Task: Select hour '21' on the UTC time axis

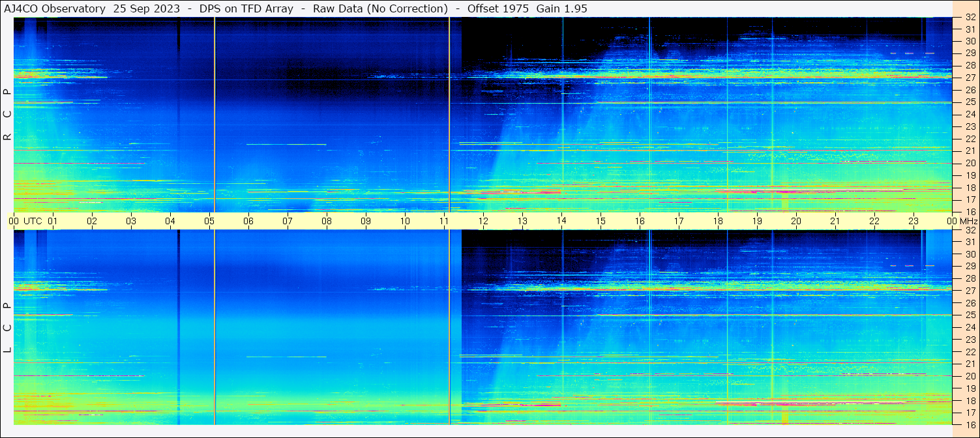Action: coord(835,221)
